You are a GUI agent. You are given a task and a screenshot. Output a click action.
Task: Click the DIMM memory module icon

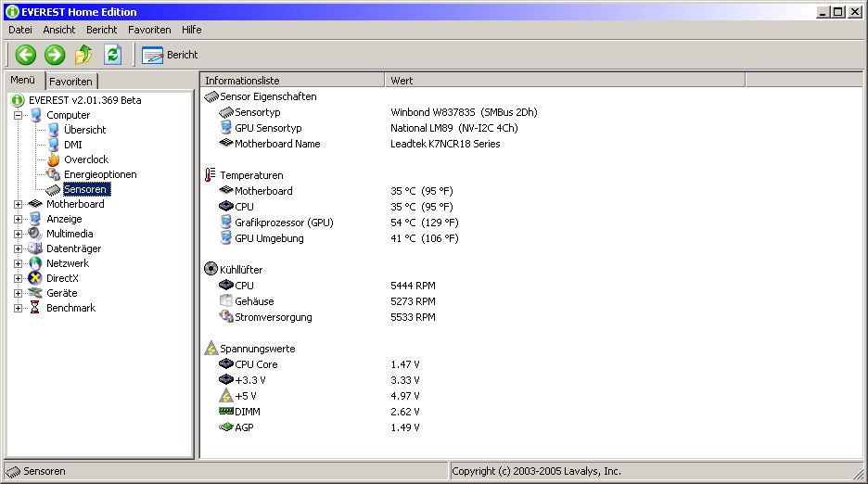226,411
